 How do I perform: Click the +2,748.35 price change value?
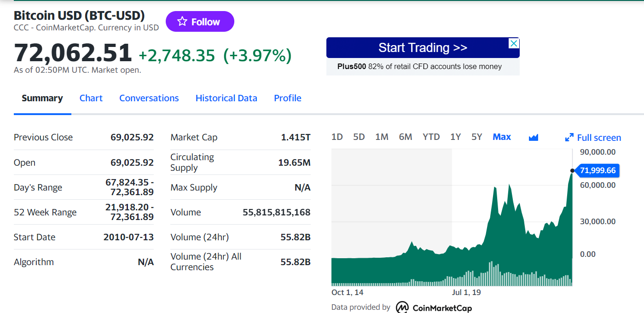tap(177, 55)
